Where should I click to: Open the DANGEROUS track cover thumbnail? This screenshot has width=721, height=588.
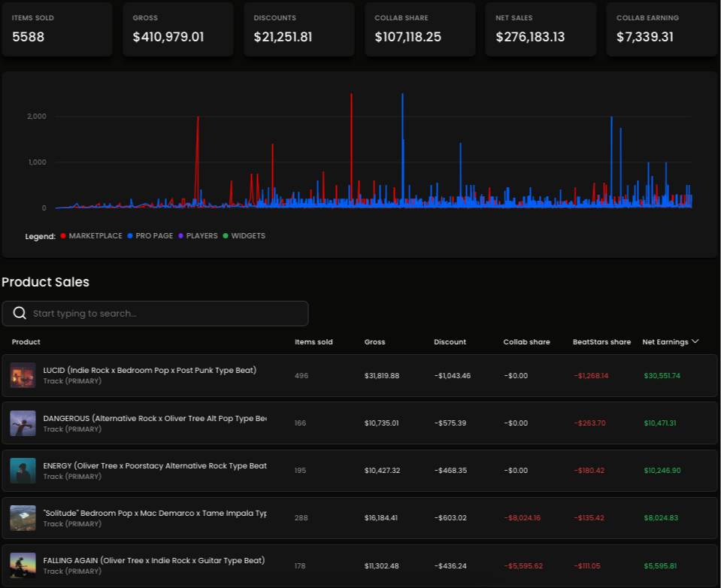pos(23,423)
